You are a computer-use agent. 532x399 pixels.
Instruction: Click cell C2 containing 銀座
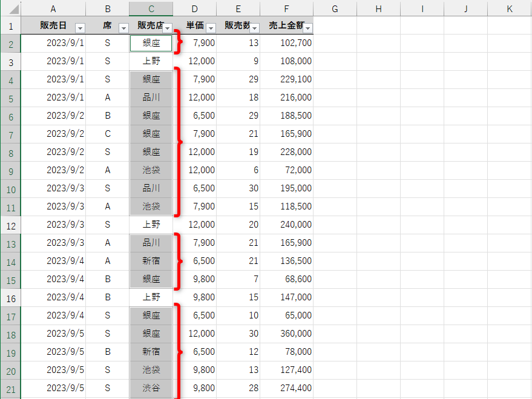click(x=151, y=43)
